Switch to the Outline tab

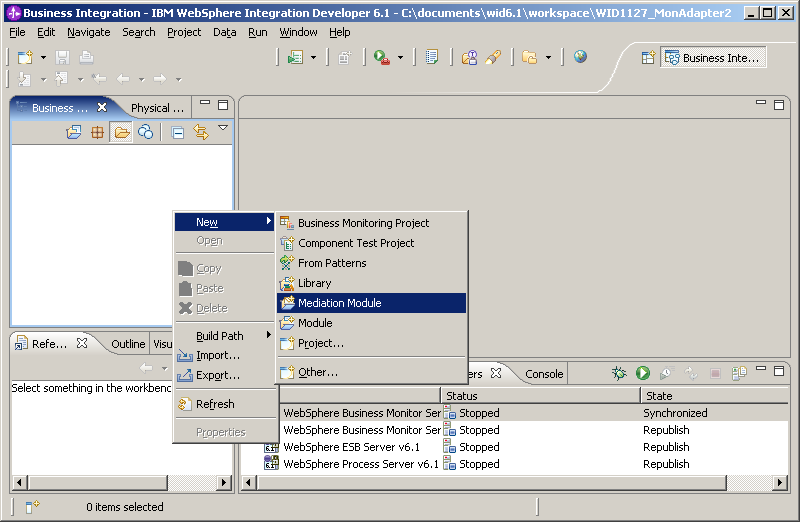point(128,344)
